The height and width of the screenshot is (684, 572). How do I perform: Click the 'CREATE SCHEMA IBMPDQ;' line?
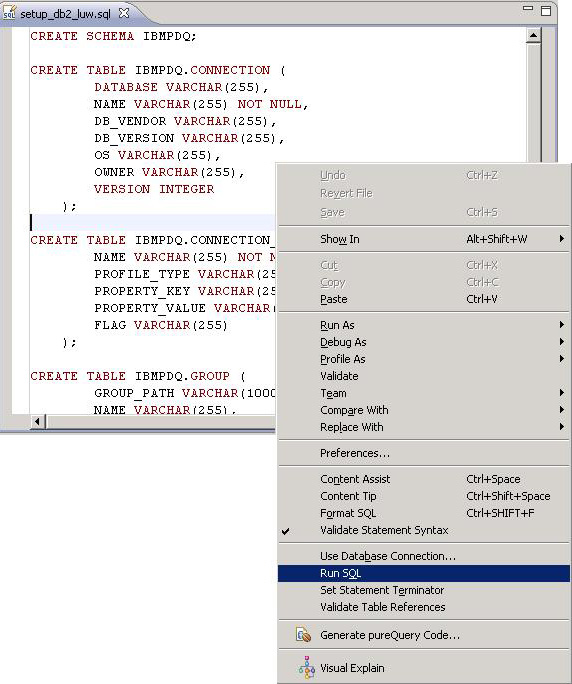(x=113, y=36)
